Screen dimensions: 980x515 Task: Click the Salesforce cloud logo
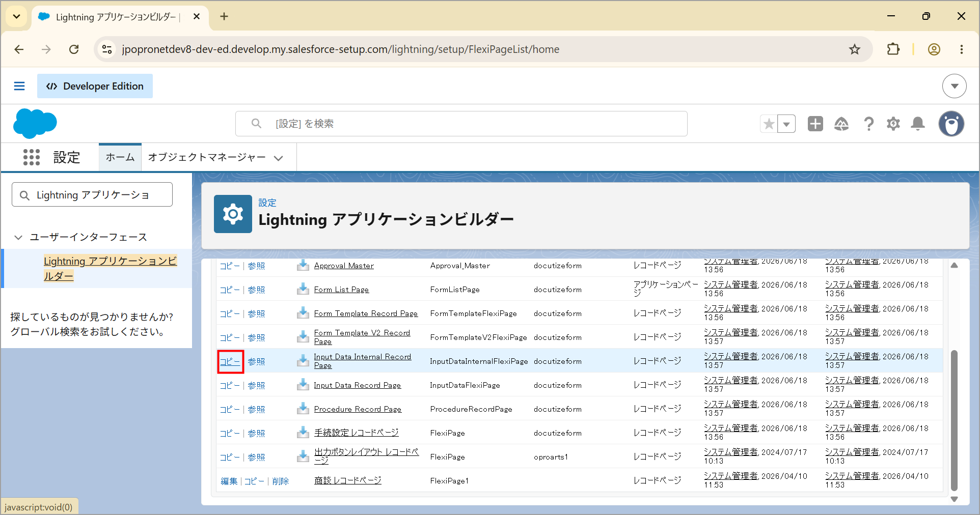click(35, 123)
